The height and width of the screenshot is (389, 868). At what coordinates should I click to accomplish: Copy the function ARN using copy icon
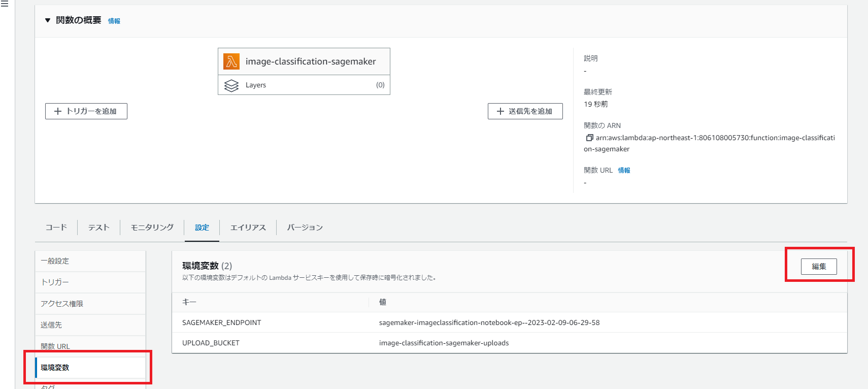coord(589,138)
